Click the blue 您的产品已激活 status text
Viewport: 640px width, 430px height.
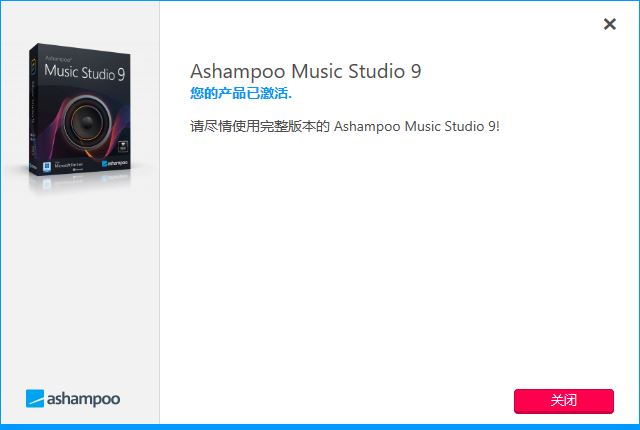[x=241, y=93]
